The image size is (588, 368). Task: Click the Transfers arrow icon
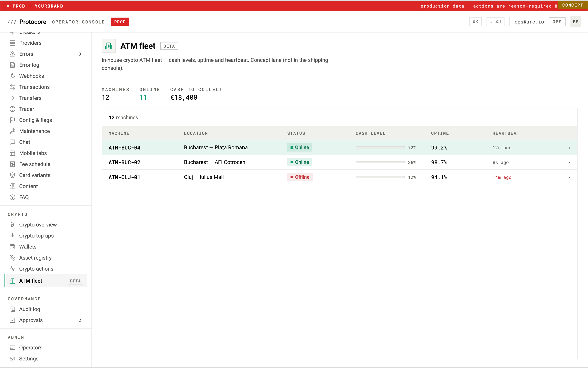[x=12, y=98]
